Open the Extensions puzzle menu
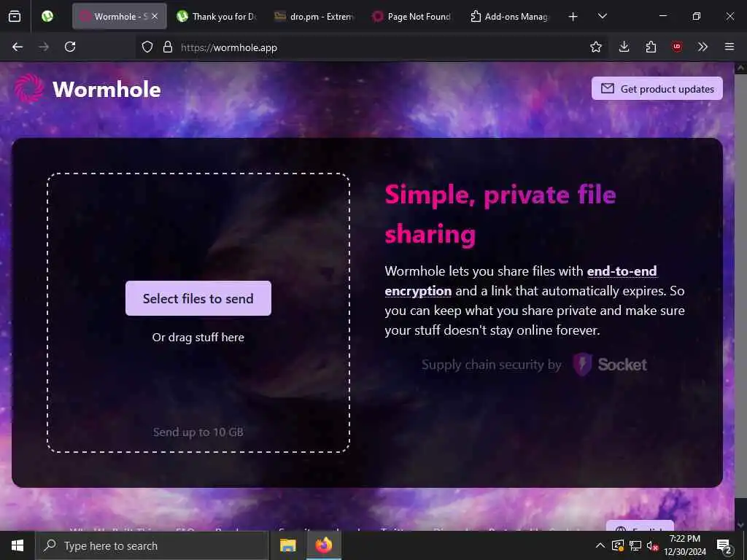Viewport: 747px width, 560px height. (651, 47)
